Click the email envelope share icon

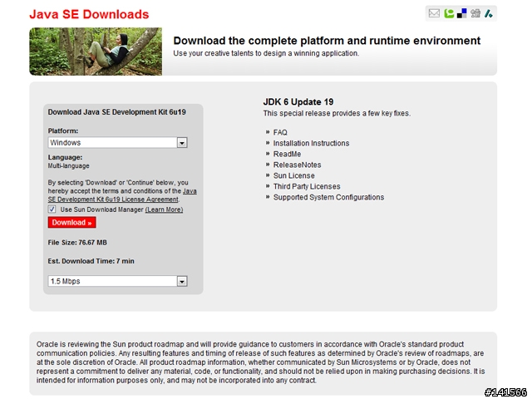(434, 13)
